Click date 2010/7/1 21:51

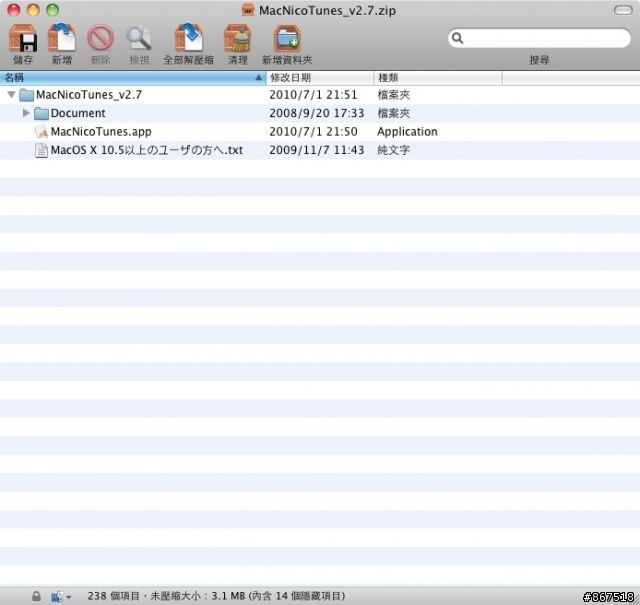(313, 95)
